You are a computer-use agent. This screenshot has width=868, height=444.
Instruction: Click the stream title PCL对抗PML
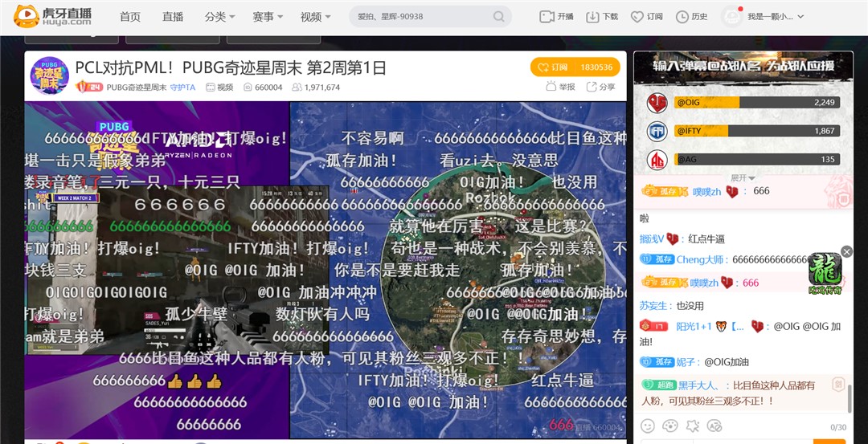tap(231, 67)
